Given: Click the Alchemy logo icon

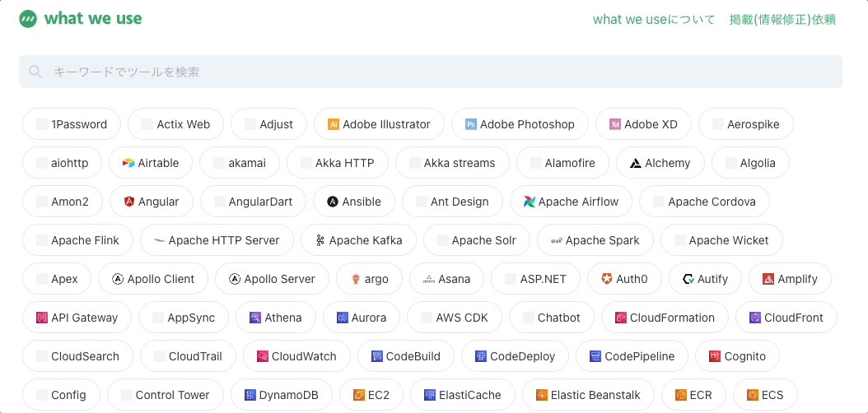Looking at the screenshot, I should point(636,163).
